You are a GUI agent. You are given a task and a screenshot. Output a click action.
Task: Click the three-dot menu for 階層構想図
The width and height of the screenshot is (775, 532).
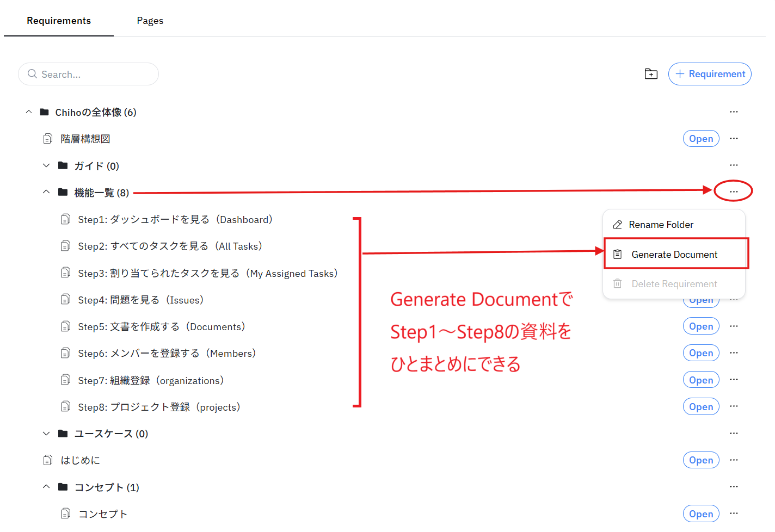(x=734, y=139)
